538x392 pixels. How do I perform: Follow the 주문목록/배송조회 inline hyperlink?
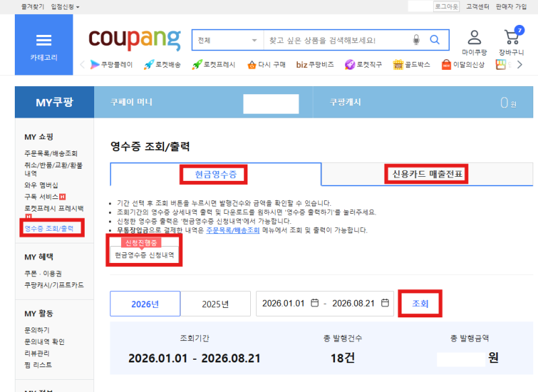[x=233, y=230]
